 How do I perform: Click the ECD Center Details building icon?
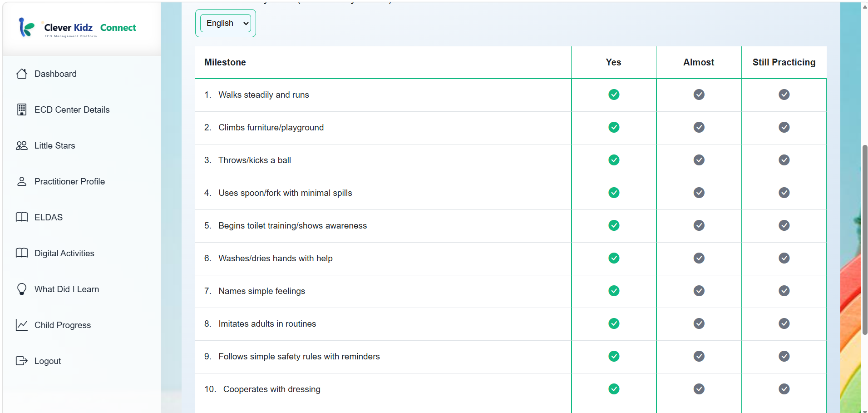pyautogui.click(x=22, y=109)
